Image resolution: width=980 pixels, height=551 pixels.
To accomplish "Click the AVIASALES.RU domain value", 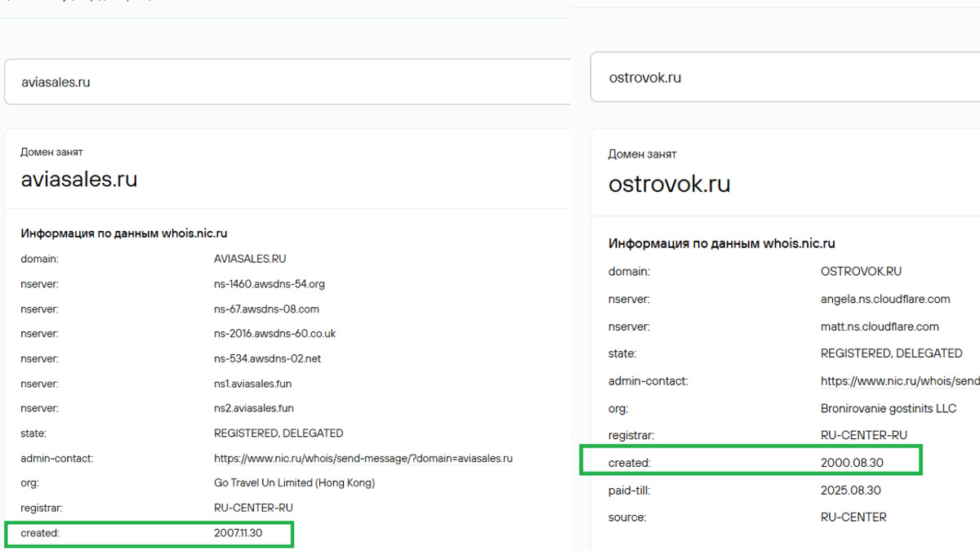I will tap(250, 259).
